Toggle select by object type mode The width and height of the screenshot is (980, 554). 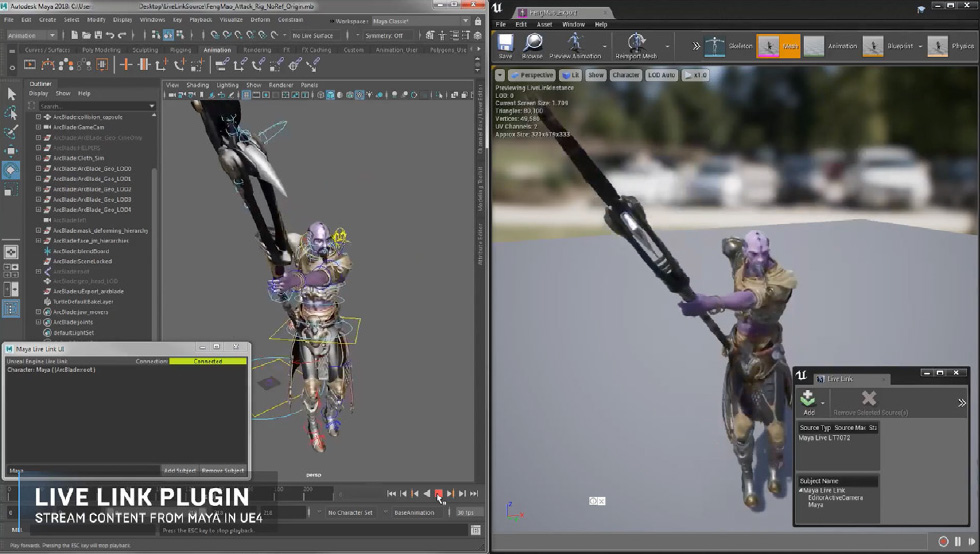[168, 36]
